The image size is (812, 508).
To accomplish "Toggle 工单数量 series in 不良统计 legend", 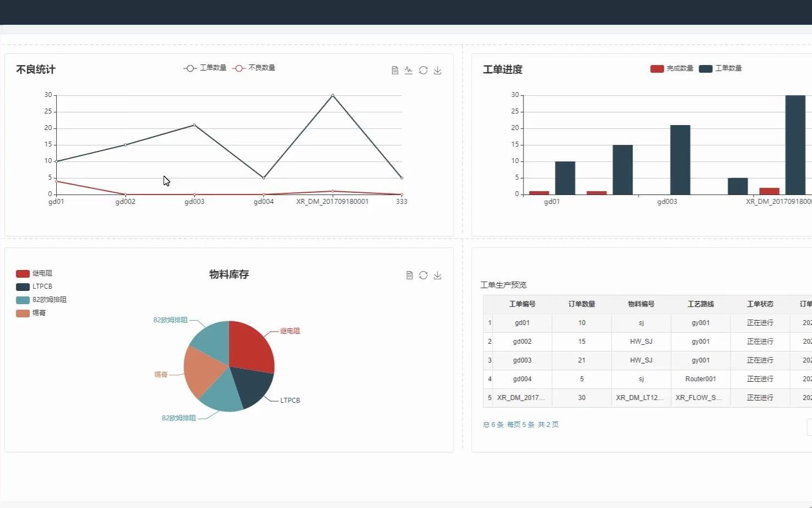I will [x=205, y=68].
